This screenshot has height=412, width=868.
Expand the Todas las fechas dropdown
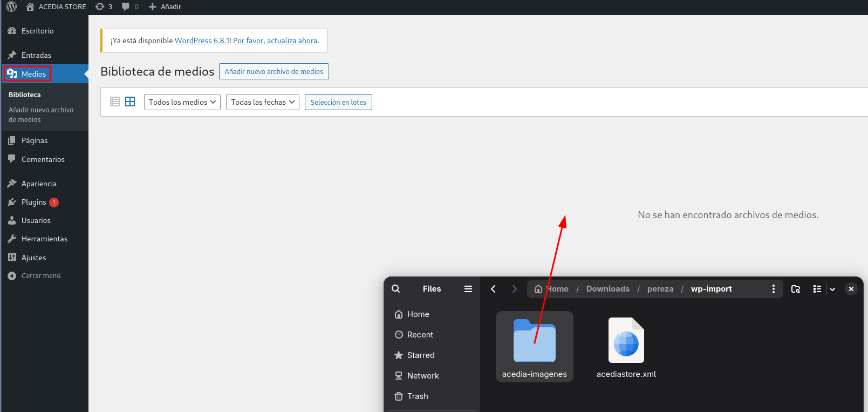pyautogui.click(x=263, y=102)
